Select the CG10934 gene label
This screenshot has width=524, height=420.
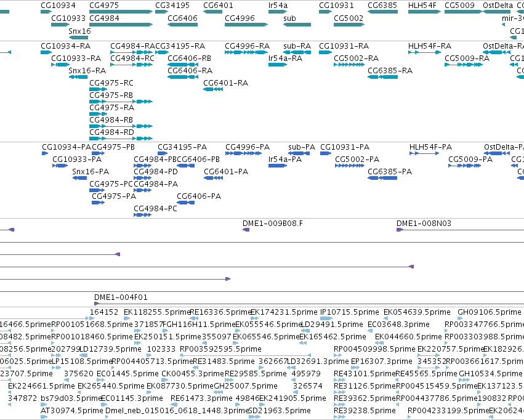click(58, 6)
